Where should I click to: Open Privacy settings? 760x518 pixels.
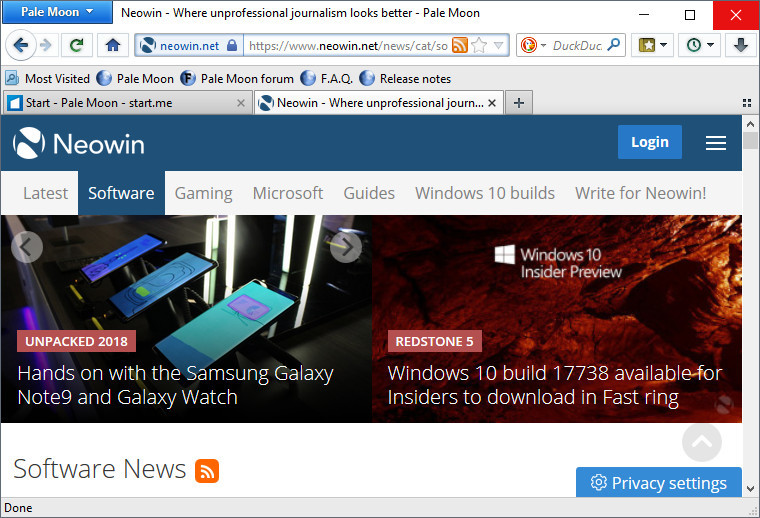coord(659,483)
